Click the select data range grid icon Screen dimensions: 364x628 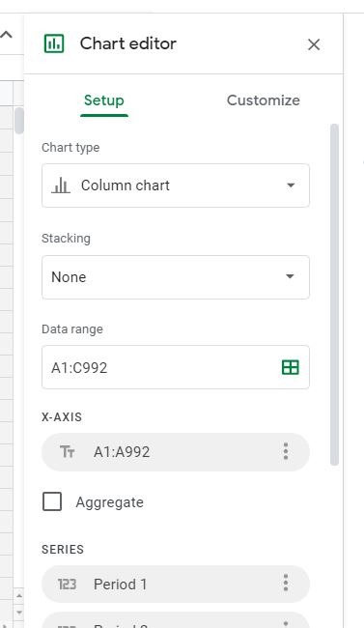[x=290, y=367]
